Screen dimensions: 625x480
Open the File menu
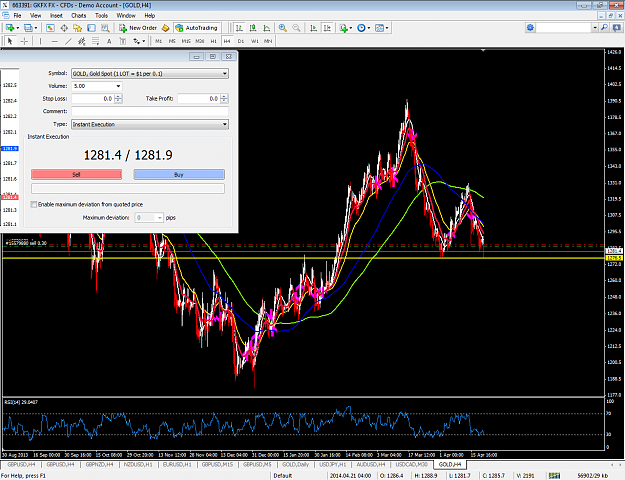[17, 16]
